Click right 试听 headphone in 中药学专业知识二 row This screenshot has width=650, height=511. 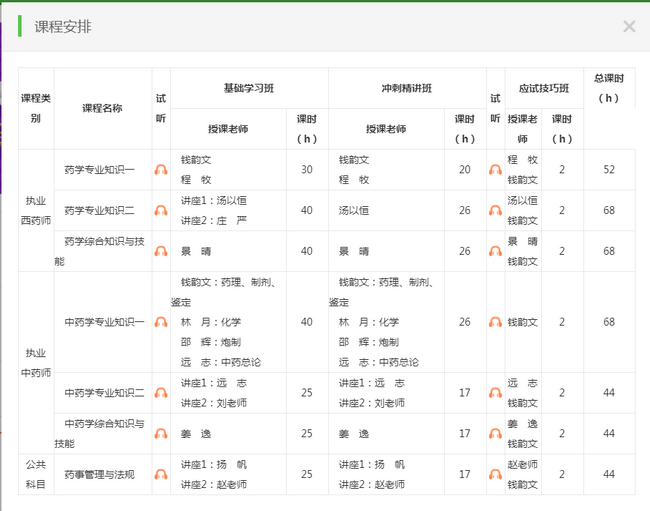tap(495, 393)
